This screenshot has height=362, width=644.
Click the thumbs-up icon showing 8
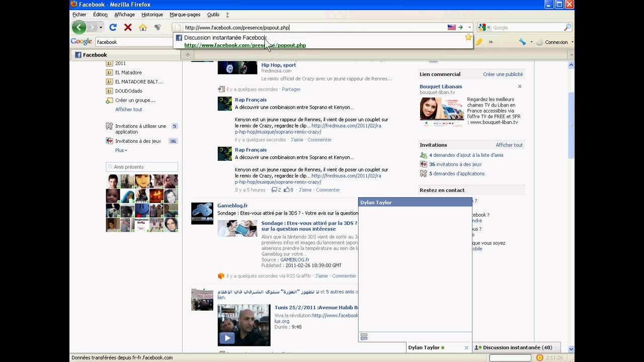point(286,190)
